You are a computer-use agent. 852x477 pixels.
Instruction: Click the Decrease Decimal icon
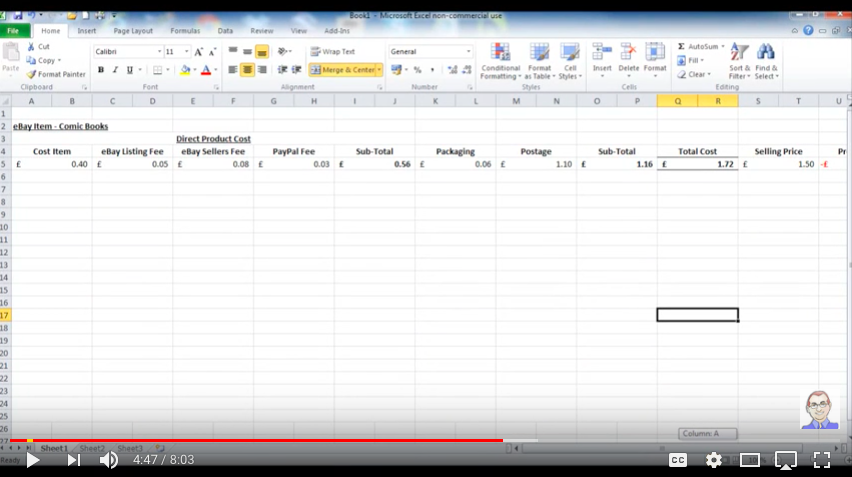click(x=467, y=70)
